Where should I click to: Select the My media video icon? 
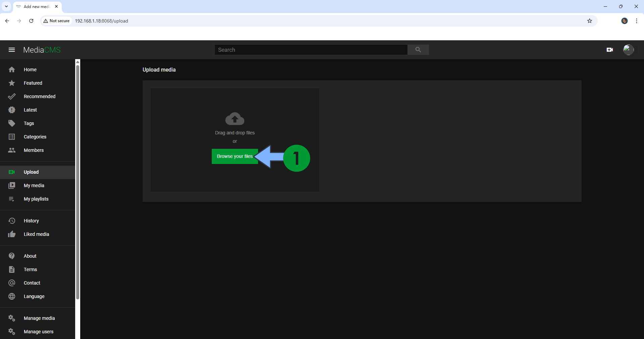coord(12,185)
